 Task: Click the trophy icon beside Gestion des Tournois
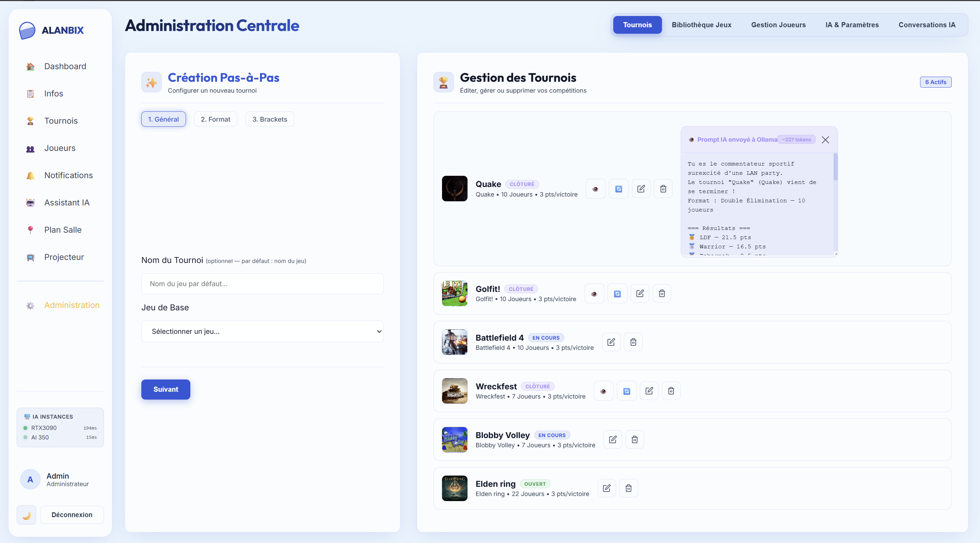pos(443,82)
